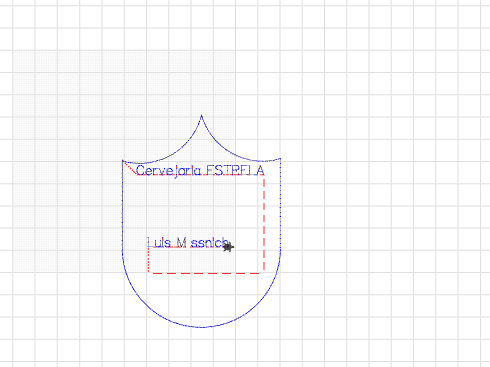Click the red dashed vertical jump line

click(x=264, y=224)
